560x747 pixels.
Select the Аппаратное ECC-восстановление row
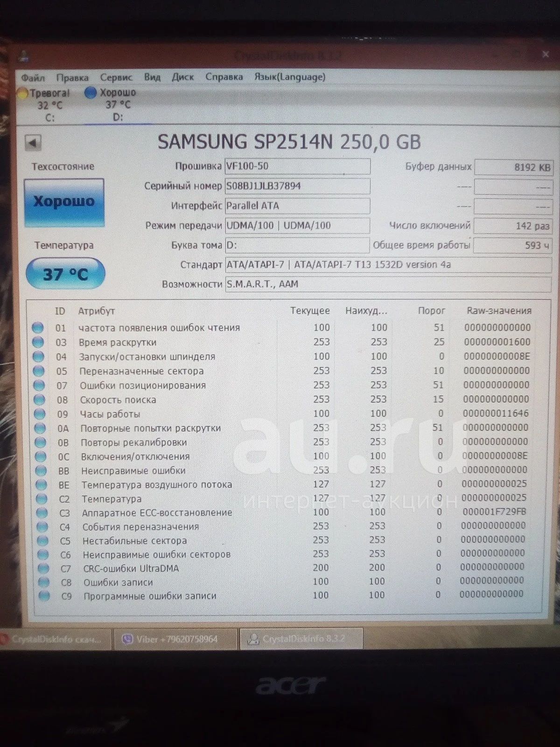(282, 512)
